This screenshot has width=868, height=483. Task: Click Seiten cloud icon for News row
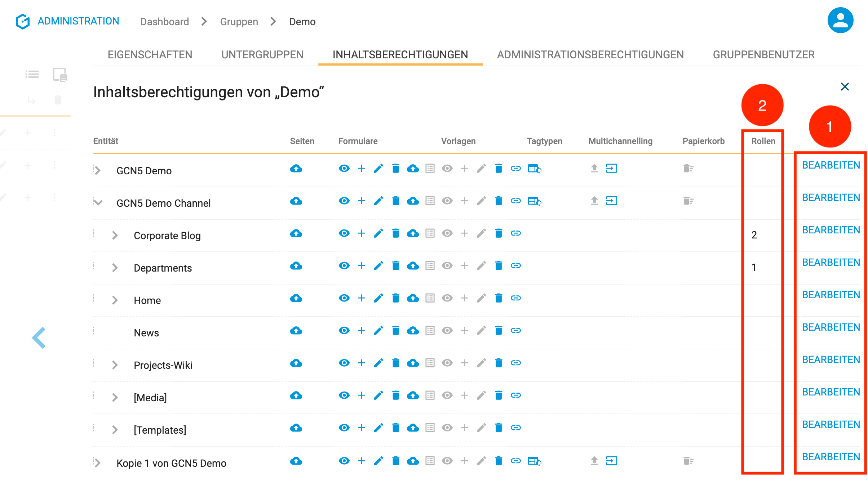point(296,331)
